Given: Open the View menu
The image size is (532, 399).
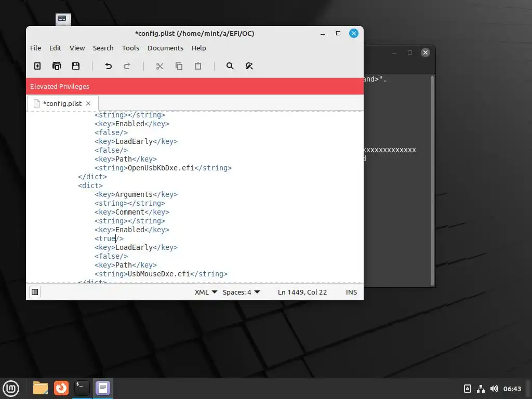Looking at the screenshot, I should point(77,48).
